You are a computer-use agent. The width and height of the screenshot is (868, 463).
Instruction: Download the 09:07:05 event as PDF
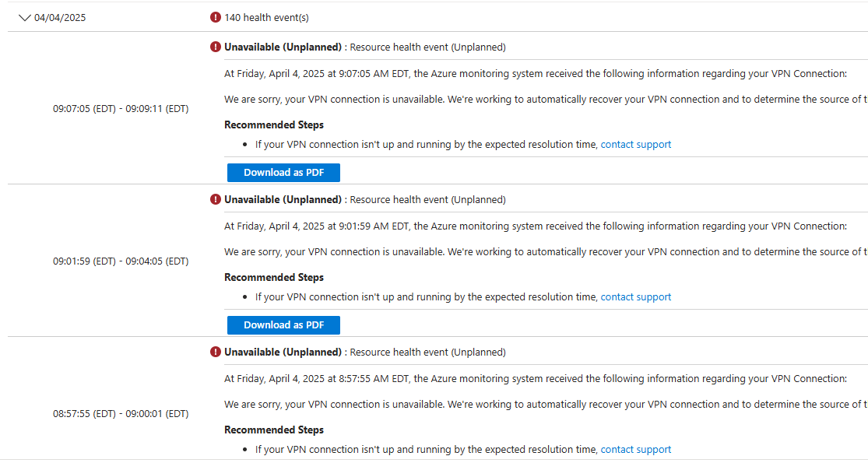[x=283, y=173]
